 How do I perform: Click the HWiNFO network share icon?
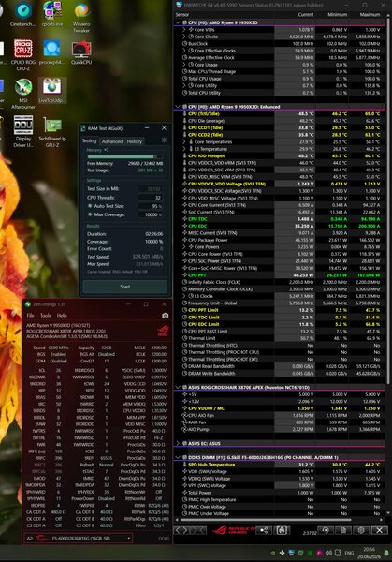pyautogui.click(x=264, y=530)
